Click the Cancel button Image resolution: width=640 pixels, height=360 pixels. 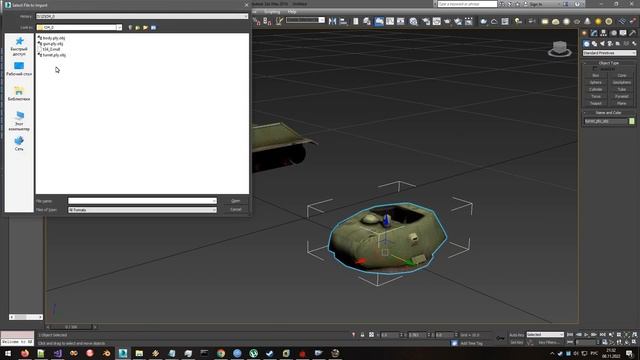pyautogui.click(x=236, y=209)
